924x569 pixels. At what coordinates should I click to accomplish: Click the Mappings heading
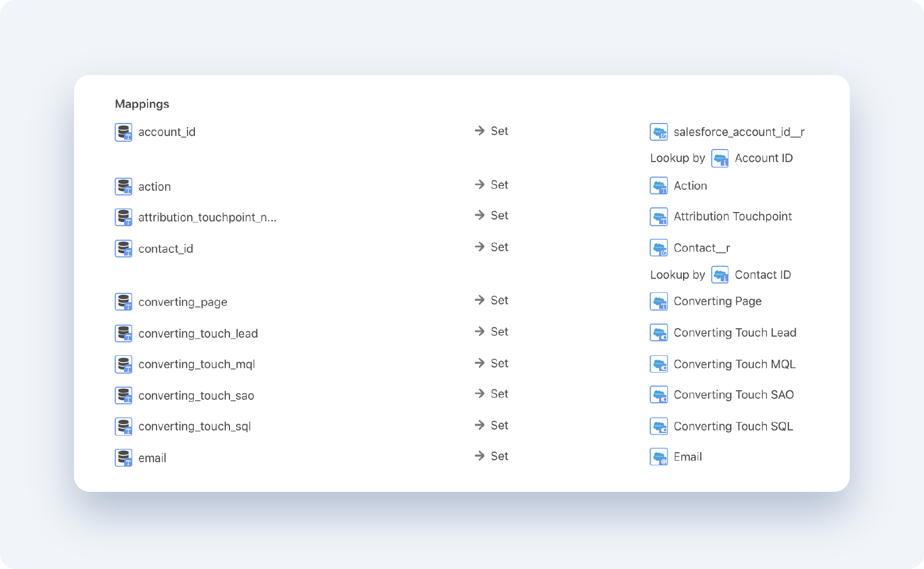(x=142, y=104)
